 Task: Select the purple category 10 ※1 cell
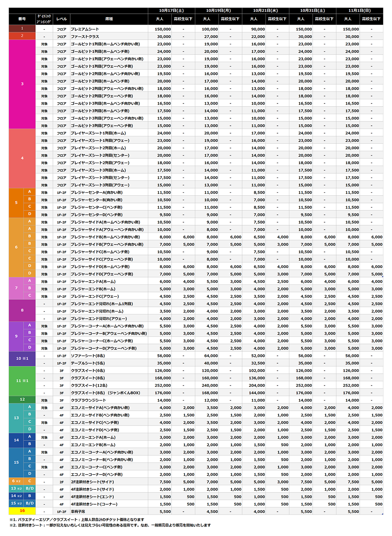coord(22,359)
